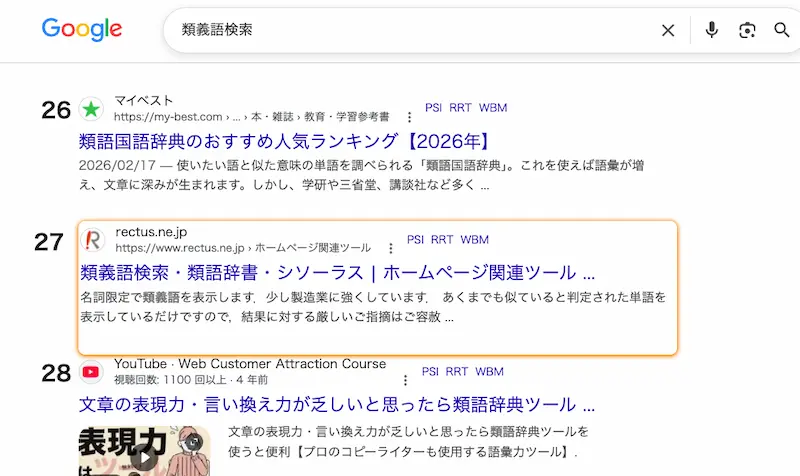The width and height of the screenshot is (800, 476).
Task: Click the rectus.ne.jp red R favicon
Action: tap(93, 240)
